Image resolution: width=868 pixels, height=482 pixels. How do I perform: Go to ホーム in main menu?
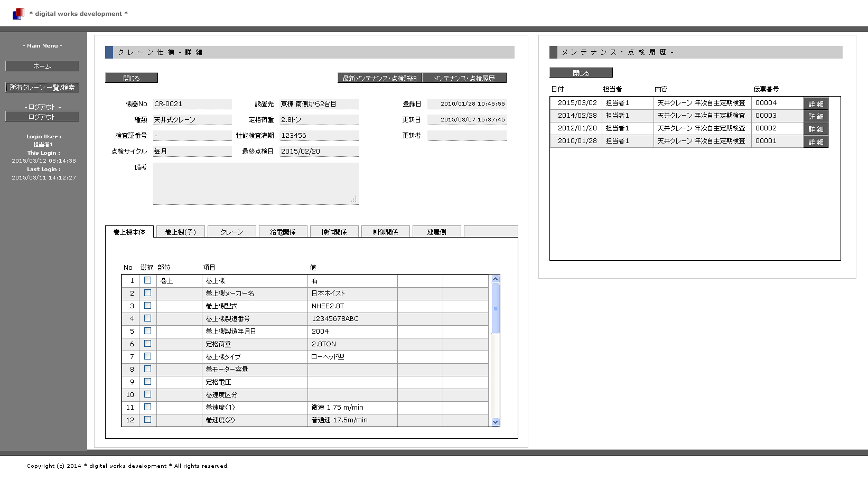pyautogui.click(x=42, y=66)
